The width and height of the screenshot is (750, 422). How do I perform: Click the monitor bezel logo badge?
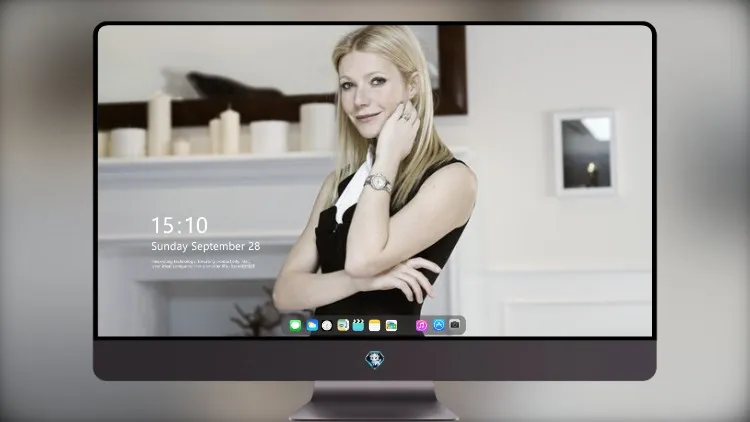[375, 360]
